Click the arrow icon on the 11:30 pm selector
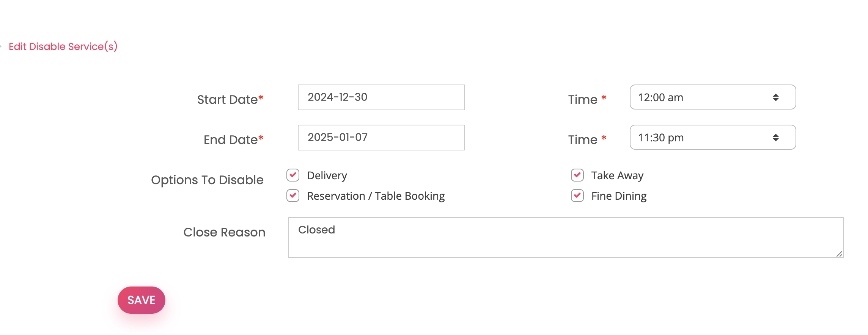Viewport: 868px width, 335px height. click(775, 138)
